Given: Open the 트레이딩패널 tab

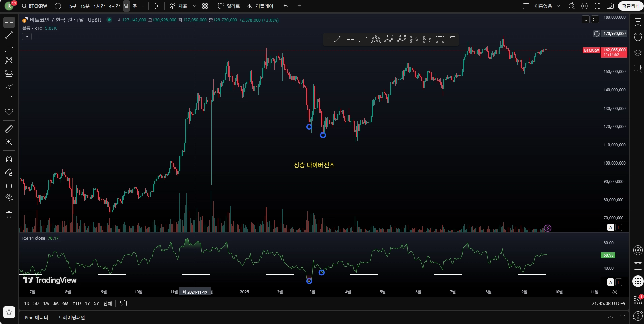Looking at the screenshot, I should pyautogui.click(x=72, y=318).
